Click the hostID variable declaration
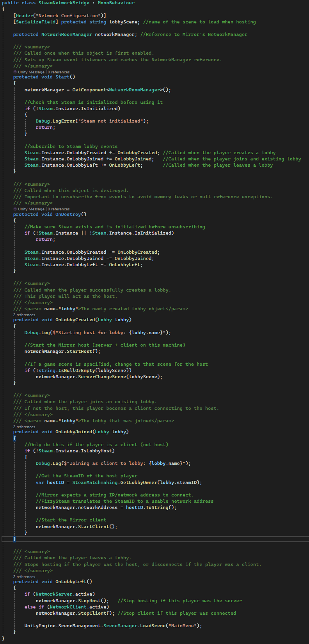Image resolution: width=309 pixels, height=644 pixels. (x=55, y=482)
